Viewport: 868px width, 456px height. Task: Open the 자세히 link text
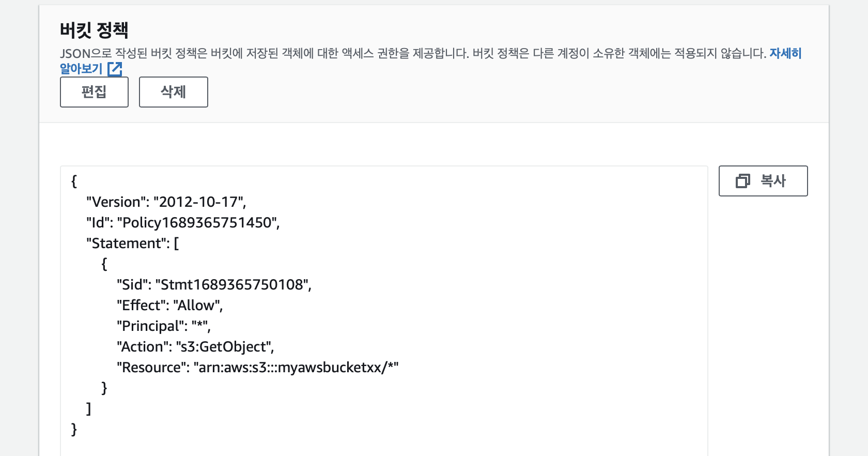tap(785, 53)
